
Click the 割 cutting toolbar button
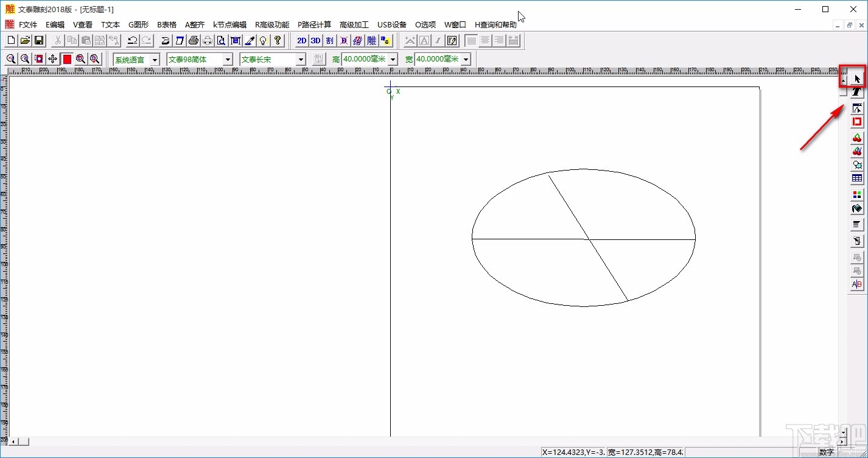[x=329, y=41]
